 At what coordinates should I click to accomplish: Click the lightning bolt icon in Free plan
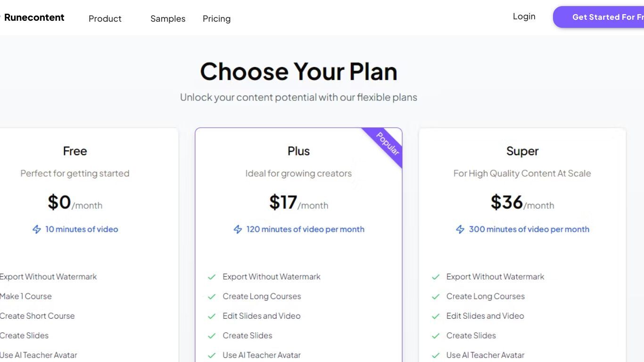point(36,230)
